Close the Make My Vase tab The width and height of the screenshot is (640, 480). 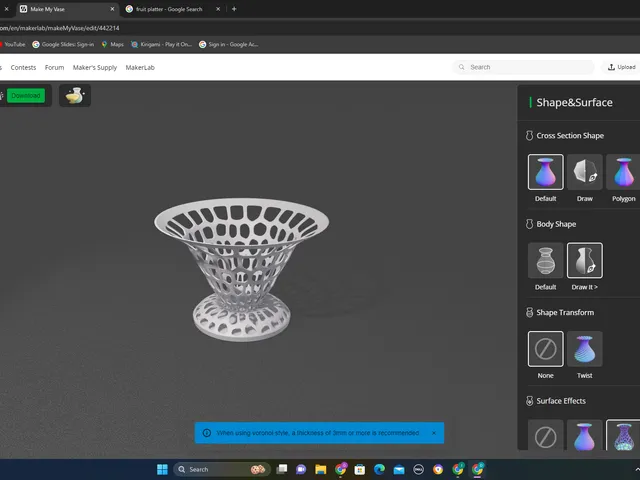pyautogui.click(x=112, y=9)
